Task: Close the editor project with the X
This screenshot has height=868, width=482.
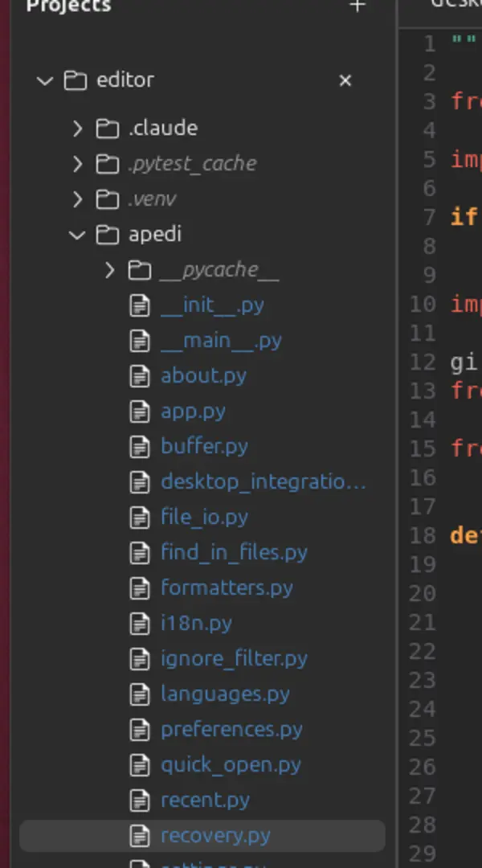Action: (x=345, y=81)
